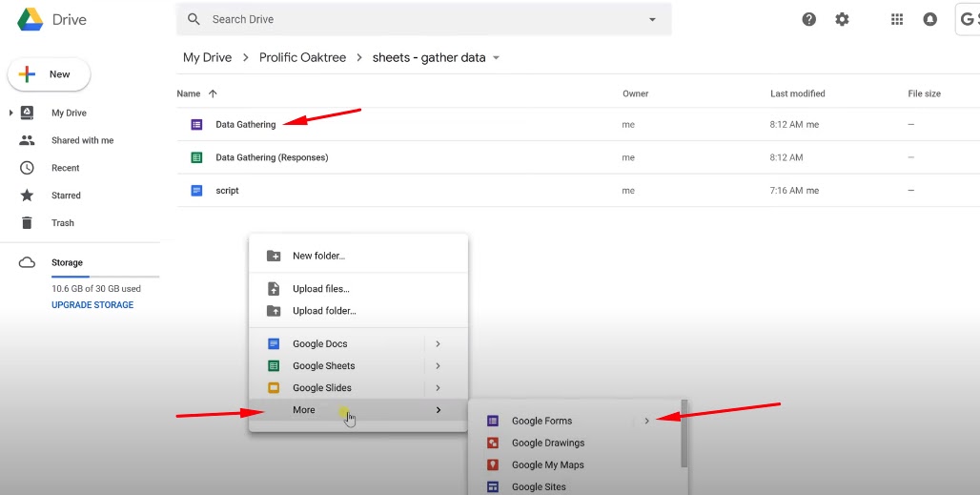The width and height of the screenshot is (980, 495).
Task: Click the Google Slides icon in menu
Action: point(274,387)
